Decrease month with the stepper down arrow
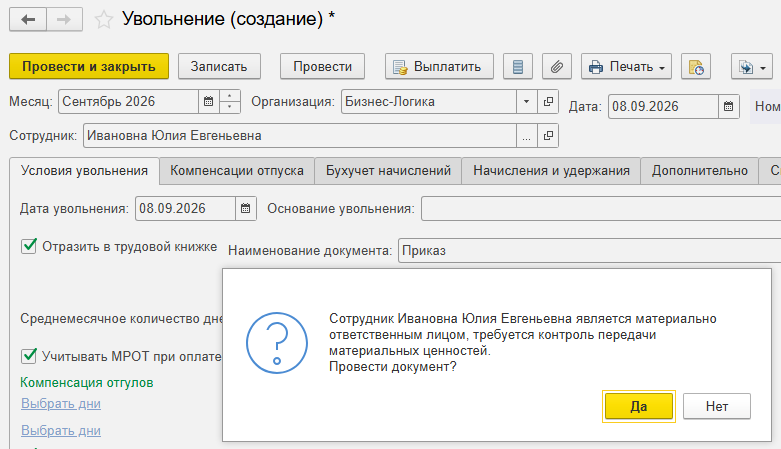 coord(230,107)
